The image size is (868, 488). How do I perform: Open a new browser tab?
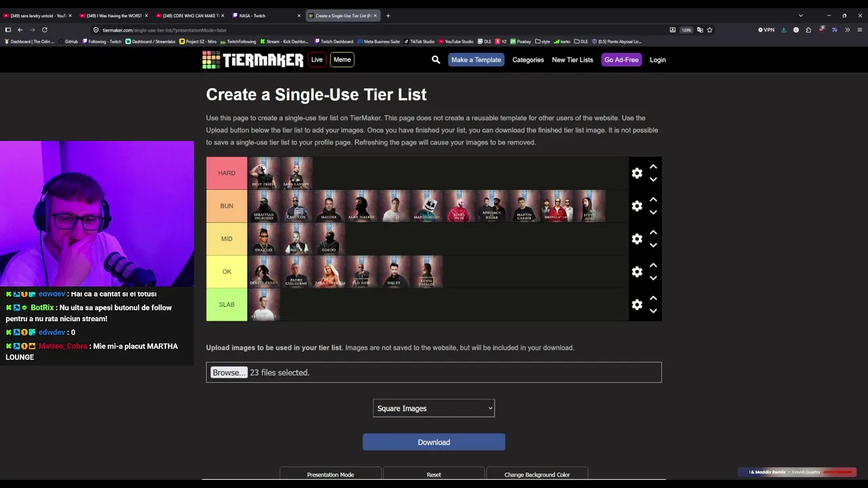(388, 16)
